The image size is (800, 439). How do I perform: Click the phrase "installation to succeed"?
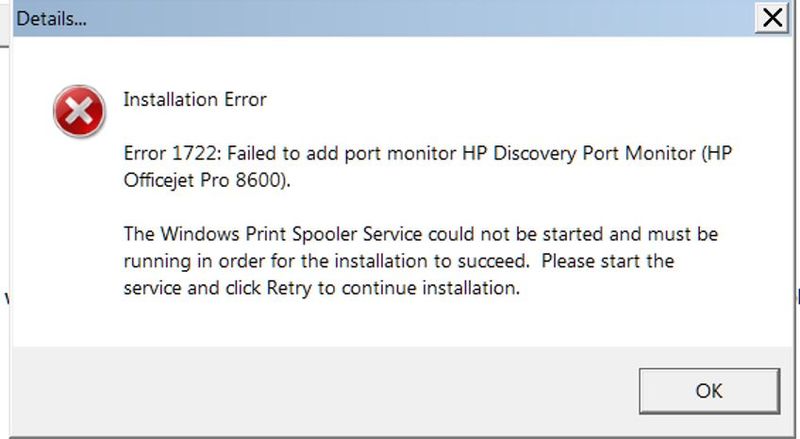click(x=430, y=263)
